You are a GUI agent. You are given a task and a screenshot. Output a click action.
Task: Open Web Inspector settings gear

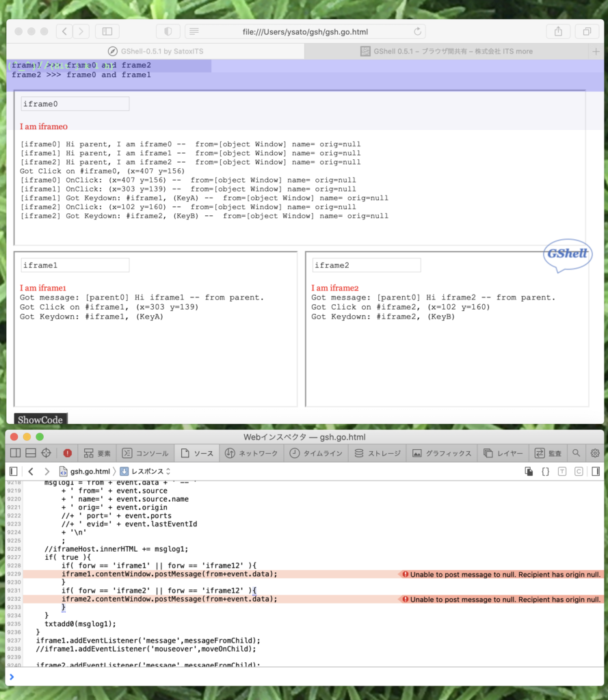595,453
